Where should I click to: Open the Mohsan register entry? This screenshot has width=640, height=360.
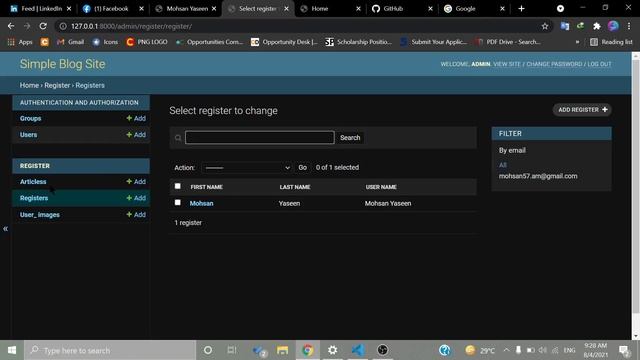pyautogui.click(x=201, y=203)
